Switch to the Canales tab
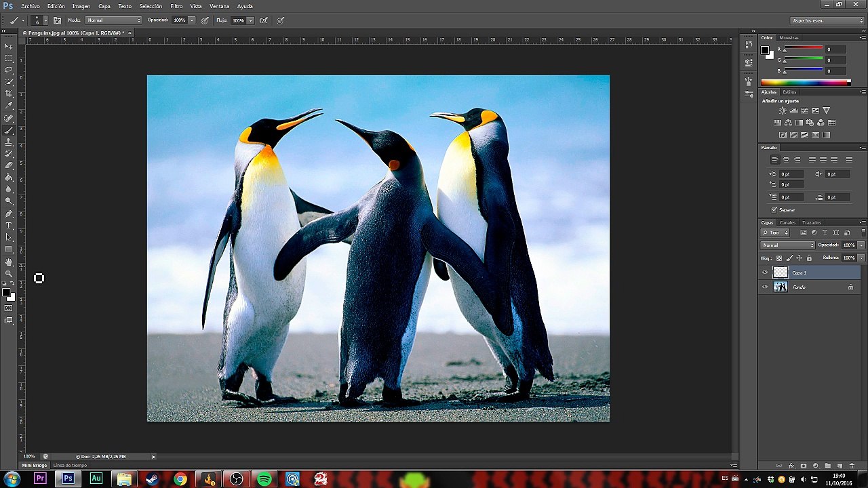 coord(787,222)
